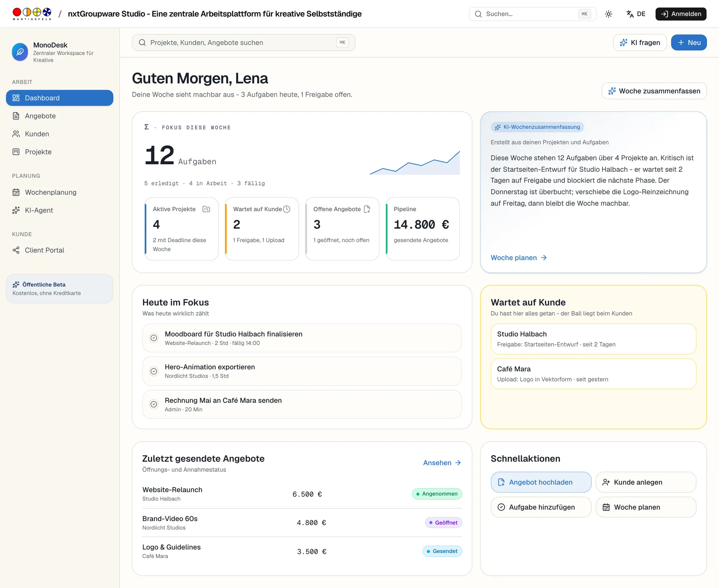This screenshot has height=588, width=719.
Task: Click the share icon beside Client Portal
Action: tap(16, 250)
